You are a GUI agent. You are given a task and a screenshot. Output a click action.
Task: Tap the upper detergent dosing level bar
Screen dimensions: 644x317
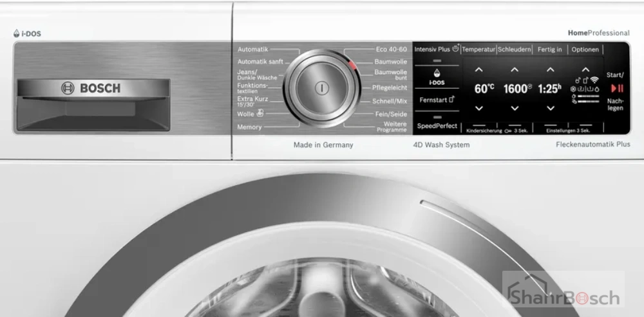tap(589, 96)
